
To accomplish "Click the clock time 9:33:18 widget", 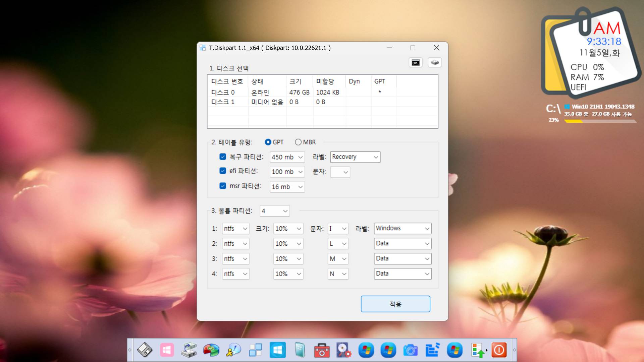I will (x=604, y=42).
